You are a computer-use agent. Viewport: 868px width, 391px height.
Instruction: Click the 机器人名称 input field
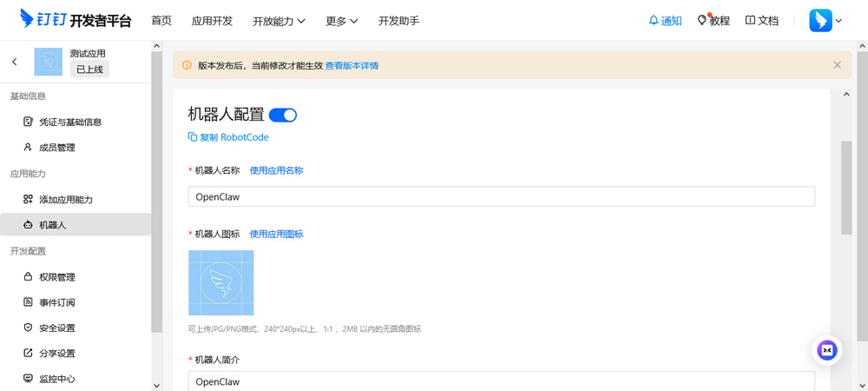click(501, 196)
